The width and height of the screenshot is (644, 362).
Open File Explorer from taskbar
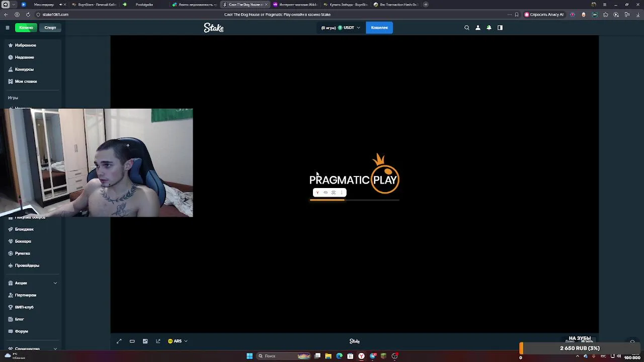(328, 356)
